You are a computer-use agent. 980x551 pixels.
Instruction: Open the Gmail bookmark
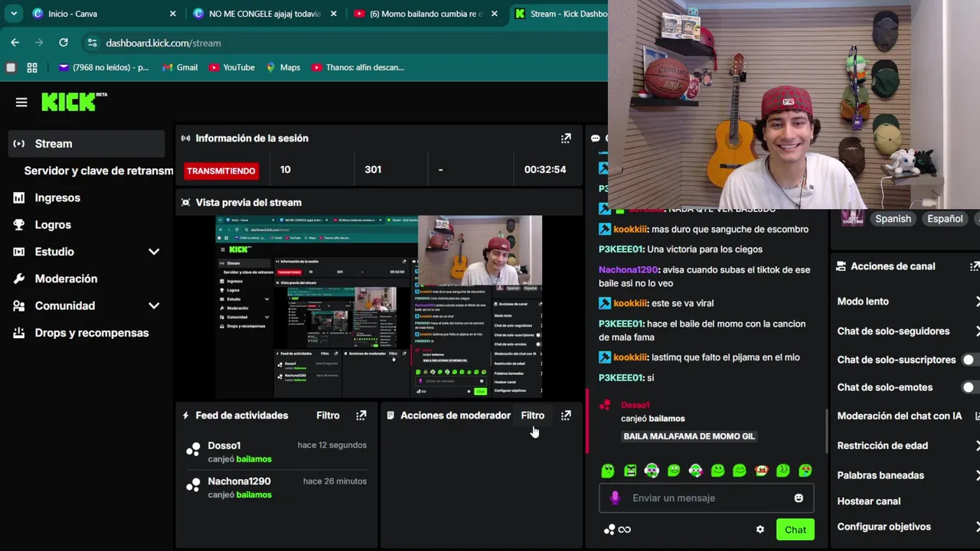click(x=180, y=67)
